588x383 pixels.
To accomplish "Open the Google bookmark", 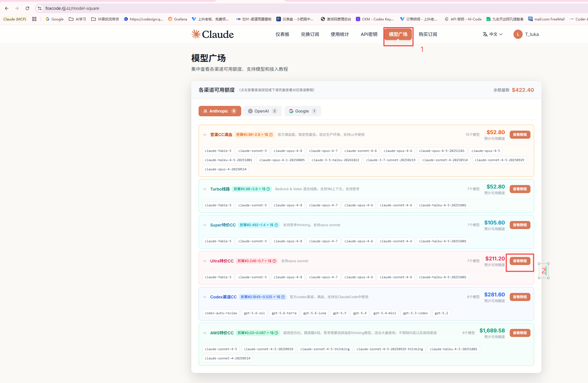I will click(54, 19).
